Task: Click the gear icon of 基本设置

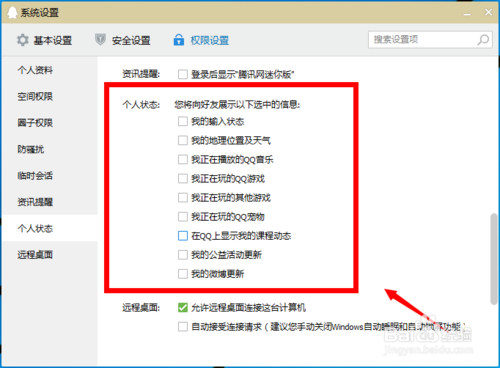Action: 23,40
